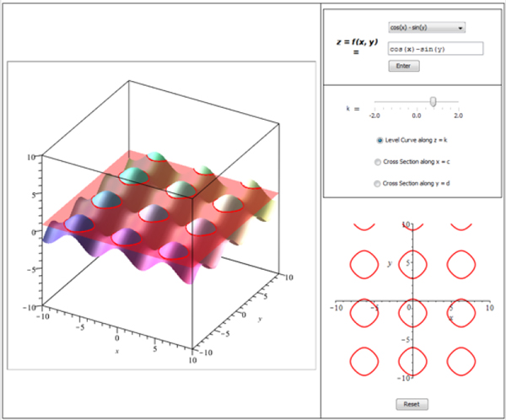
Task: Click the k slider track near -2.0
Action: tap(376, 102)
